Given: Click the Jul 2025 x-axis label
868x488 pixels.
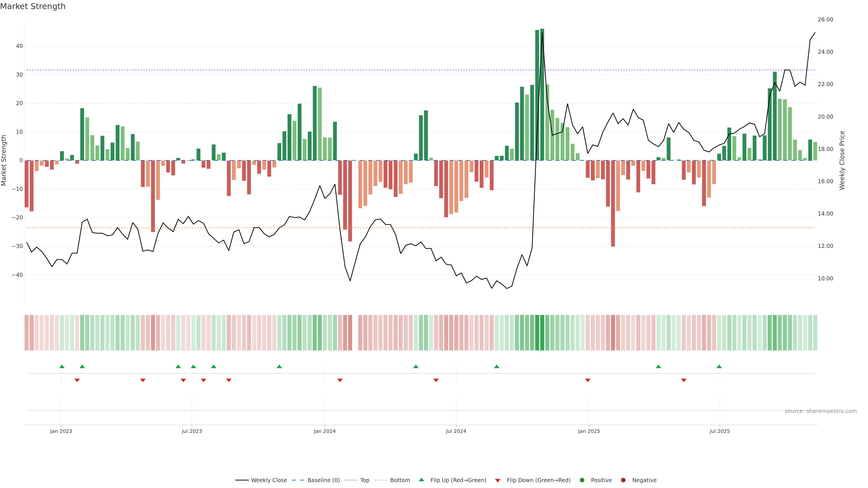Looking at the screenshot, I should pos(719,431).
